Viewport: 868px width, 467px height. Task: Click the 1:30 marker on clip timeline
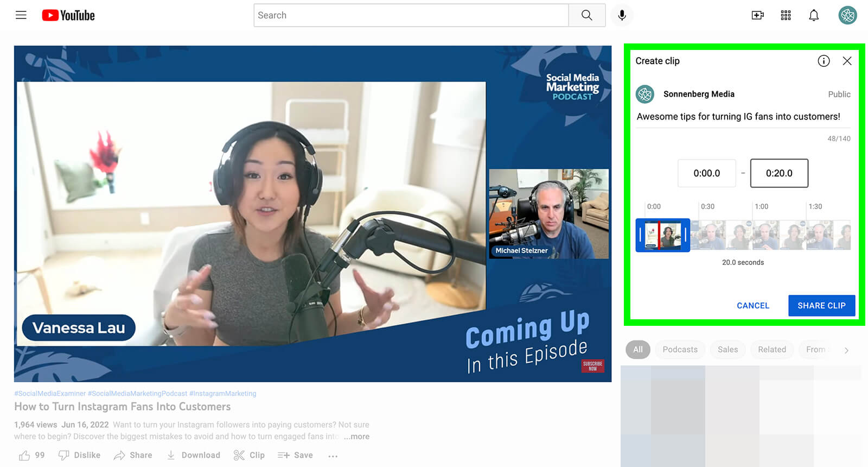(x=815, y=206)
